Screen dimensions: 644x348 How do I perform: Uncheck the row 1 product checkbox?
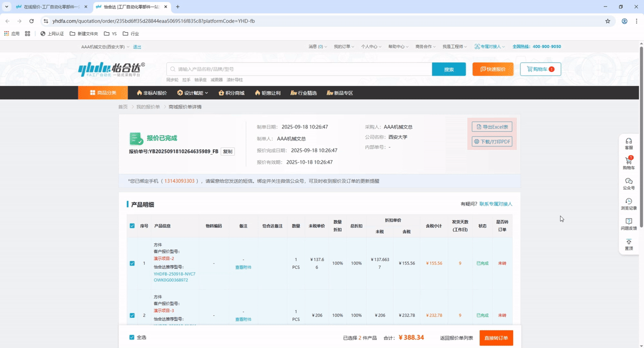coord(132,263)
